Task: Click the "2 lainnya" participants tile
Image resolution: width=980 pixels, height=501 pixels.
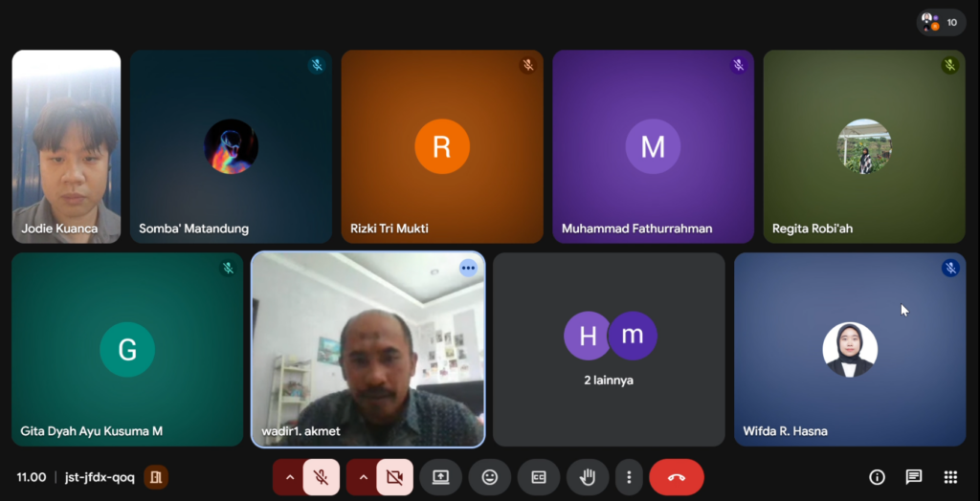Action: (x=609, y=349)
